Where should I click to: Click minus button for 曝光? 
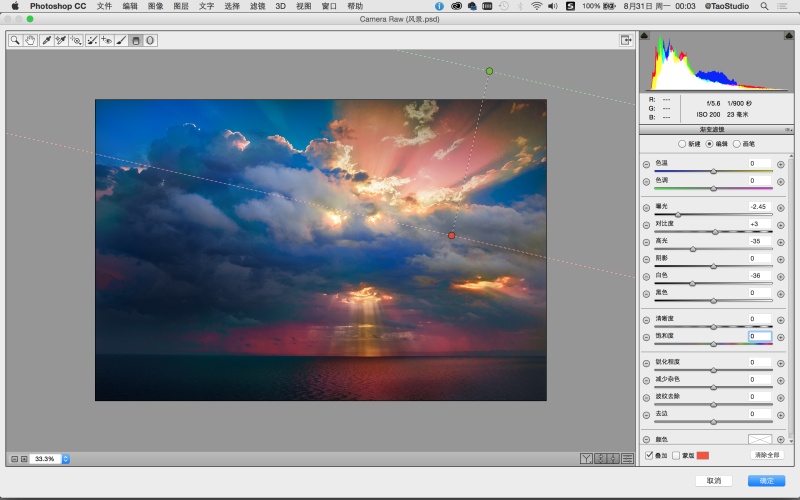tap(646, 208)
